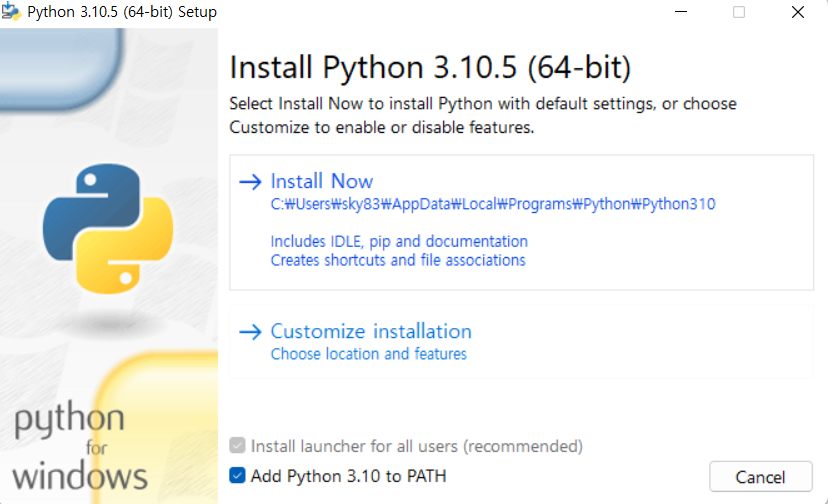
Task: Click "Includes IDLE, pip and documentation" text
Action: (399, 241)
